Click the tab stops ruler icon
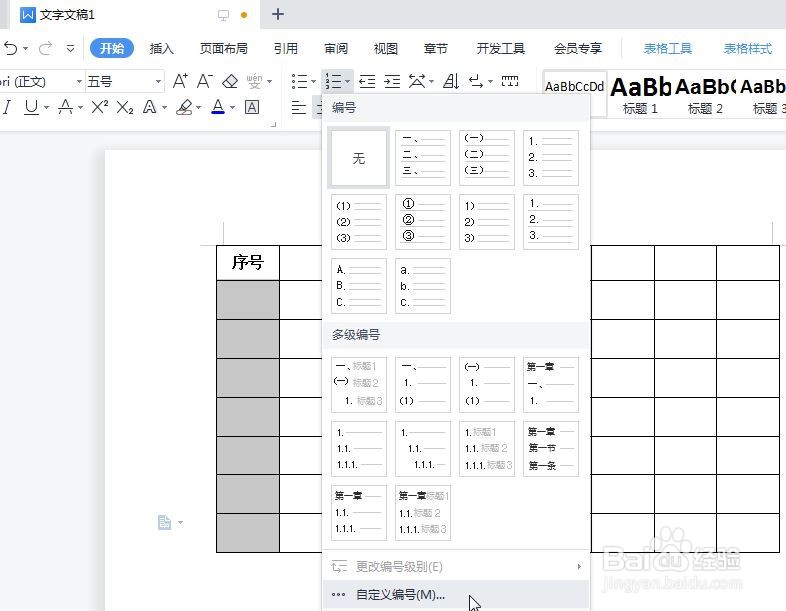The width and height of the screenshot is (786, 611). click(x=510, y=81)
